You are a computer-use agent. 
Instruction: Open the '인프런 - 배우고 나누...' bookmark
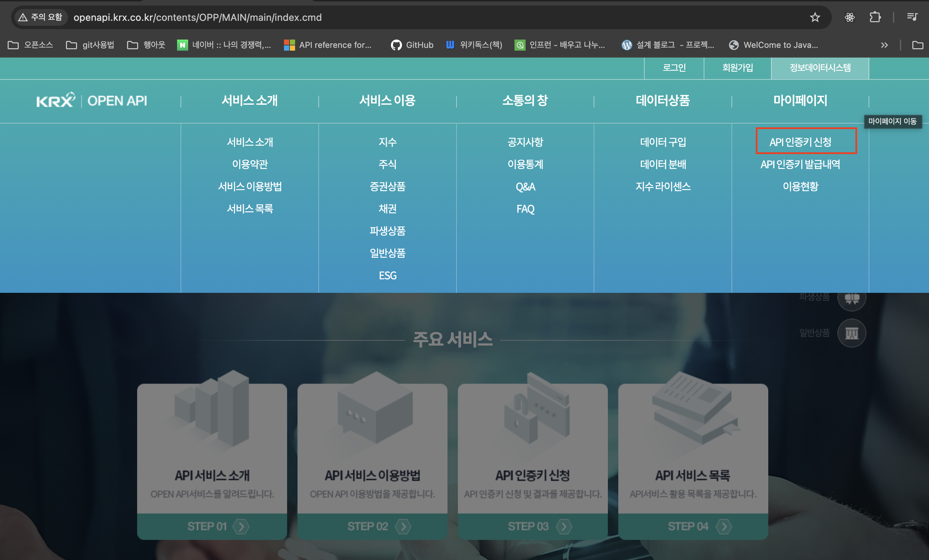click(x=560, y=45)
